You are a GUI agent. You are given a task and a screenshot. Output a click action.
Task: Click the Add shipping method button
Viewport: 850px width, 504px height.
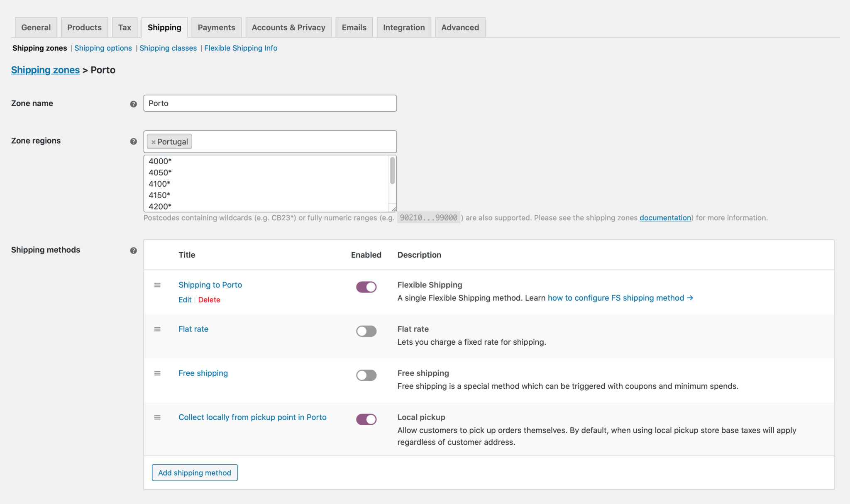194,472
